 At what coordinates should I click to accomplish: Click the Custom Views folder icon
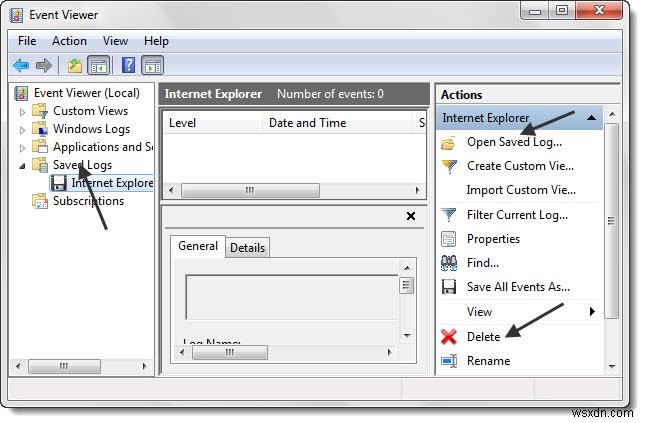pos(40,111)
